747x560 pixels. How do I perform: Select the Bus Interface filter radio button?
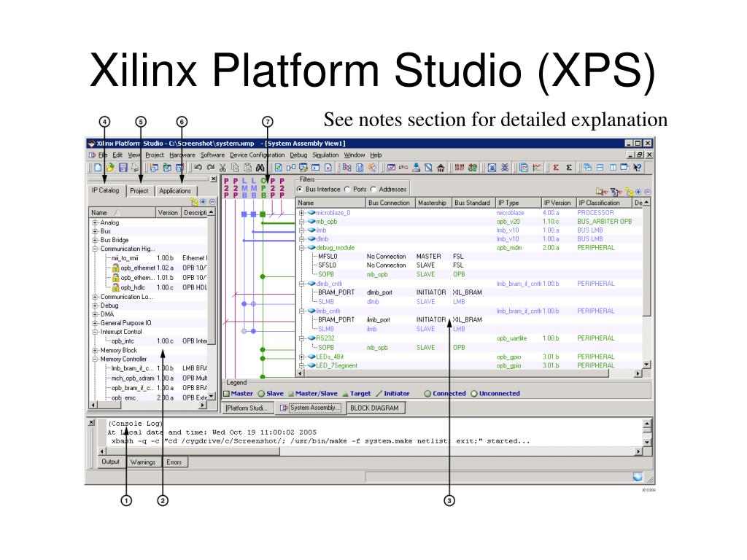[x=300, y=189]
